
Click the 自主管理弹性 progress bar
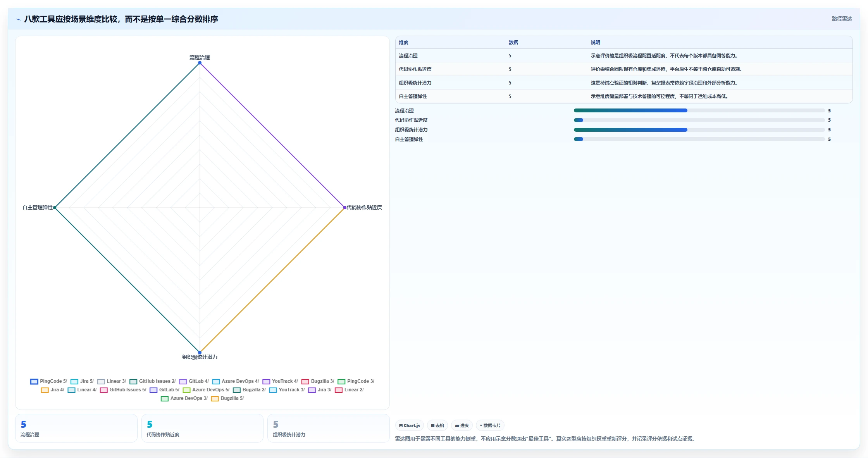pos(699,139)
